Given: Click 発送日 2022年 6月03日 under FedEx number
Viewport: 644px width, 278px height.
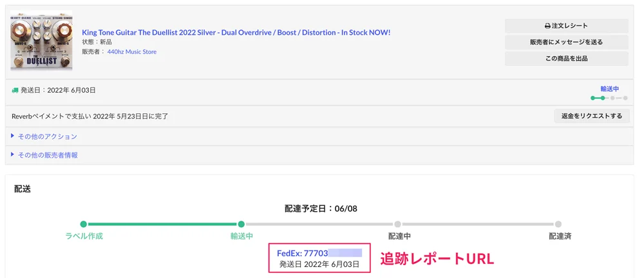Looking at the screenshot, I should click(x=319, y=264).
